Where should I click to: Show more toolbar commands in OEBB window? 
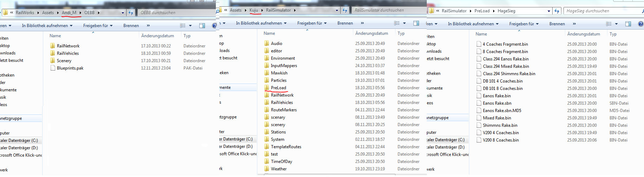click(x=148, y=26)
